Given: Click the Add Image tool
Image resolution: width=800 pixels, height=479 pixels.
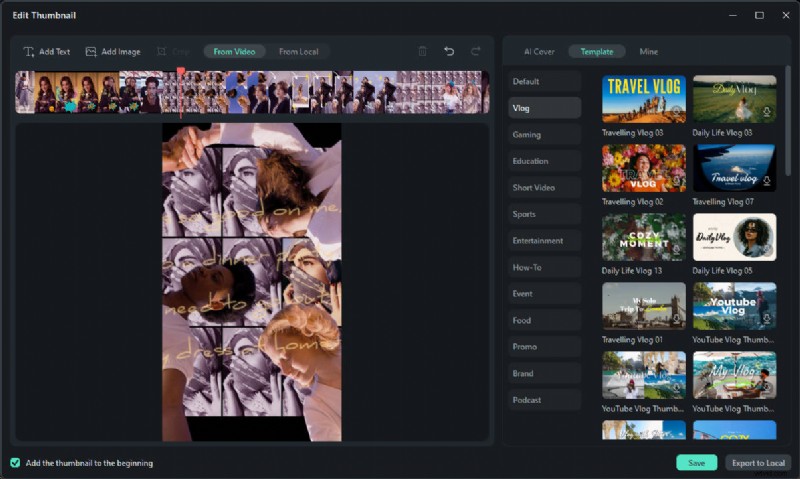Looking at the screenshot, I should [x=113, y=52].
